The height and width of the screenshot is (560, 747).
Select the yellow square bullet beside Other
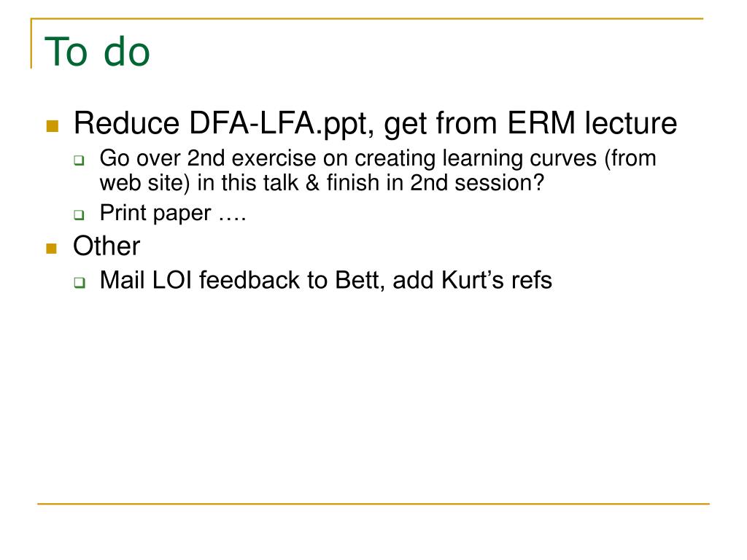tap(52, 248)
